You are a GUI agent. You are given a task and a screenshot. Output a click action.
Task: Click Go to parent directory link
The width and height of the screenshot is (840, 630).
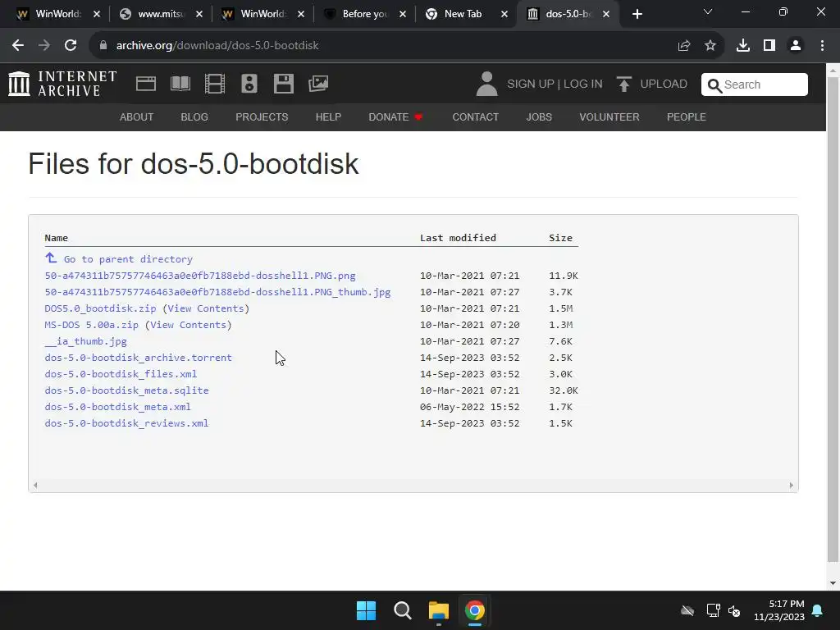[x=128, y=259]
